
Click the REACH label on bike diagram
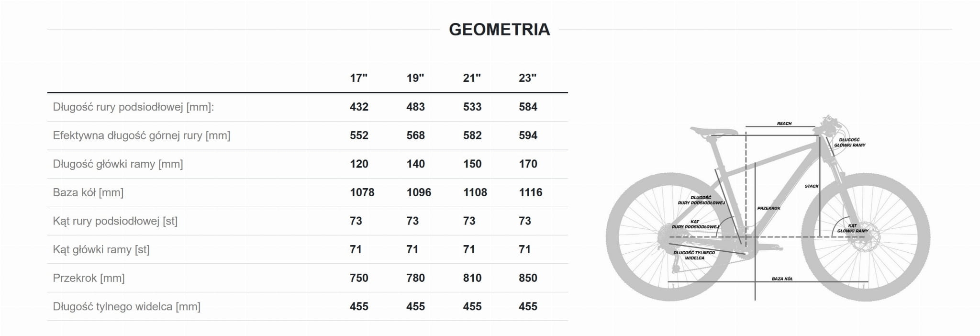tap(784, 123)
